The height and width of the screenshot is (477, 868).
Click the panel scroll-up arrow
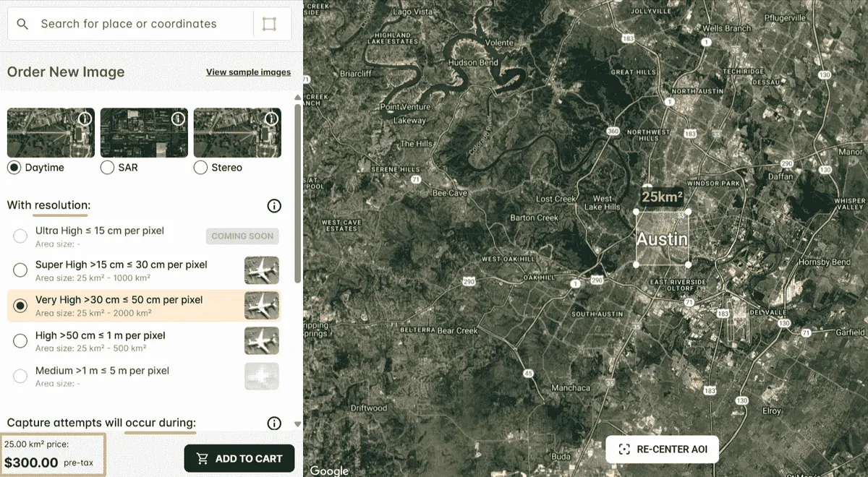click(x=297, y=98)
